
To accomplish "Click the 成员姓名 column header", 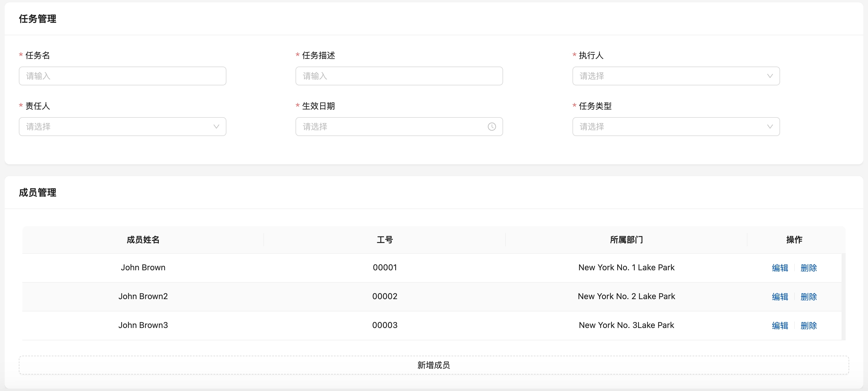I will 143,240.
